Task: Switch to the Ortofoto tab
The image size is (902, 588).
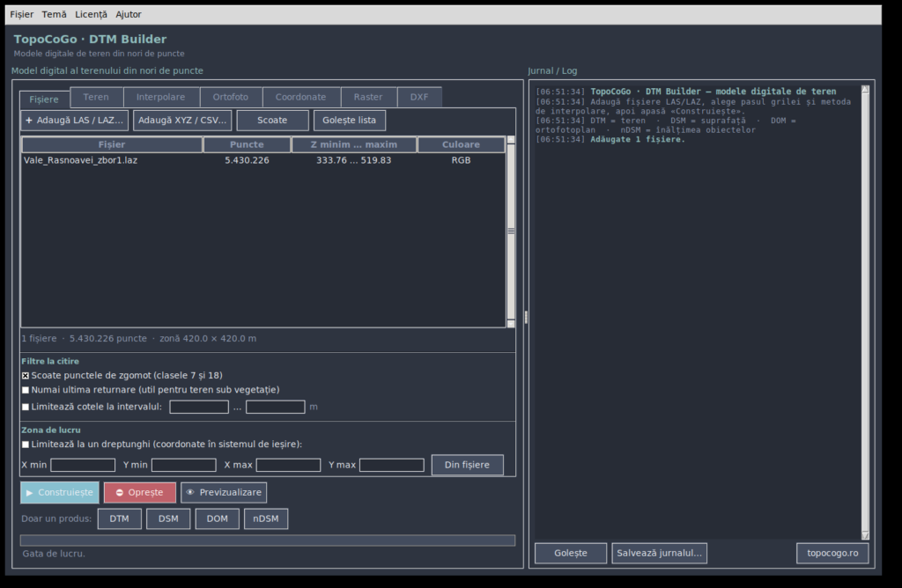Action: (x=231, y=97)
